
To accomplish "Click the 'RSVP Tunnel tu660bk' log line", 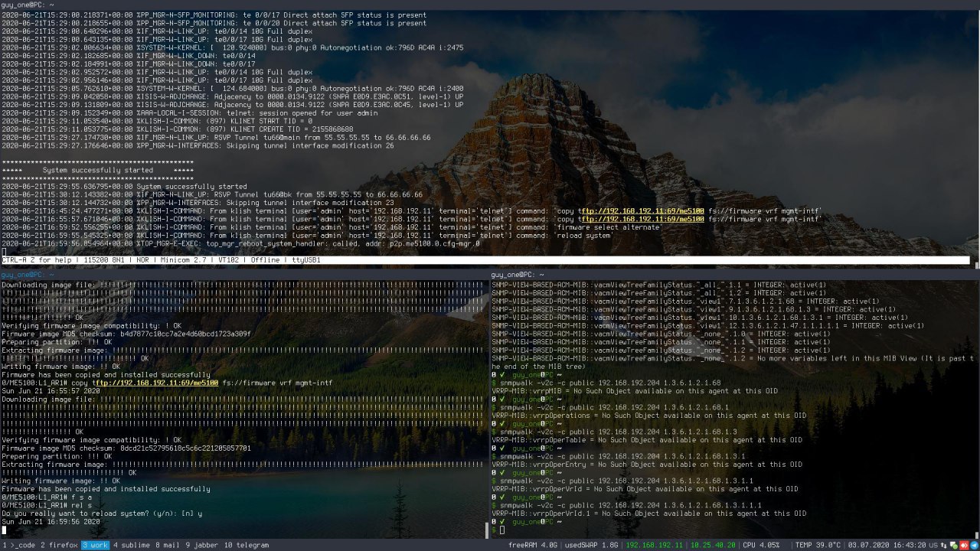I will 212,194.
